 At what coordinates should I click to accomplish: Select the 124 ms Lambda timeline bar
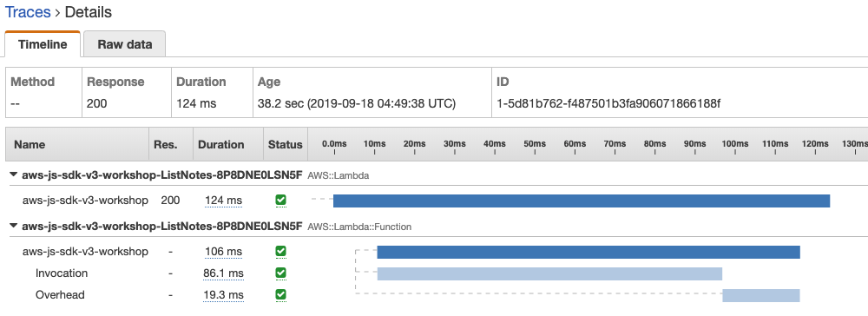click(x=582, y=201)
